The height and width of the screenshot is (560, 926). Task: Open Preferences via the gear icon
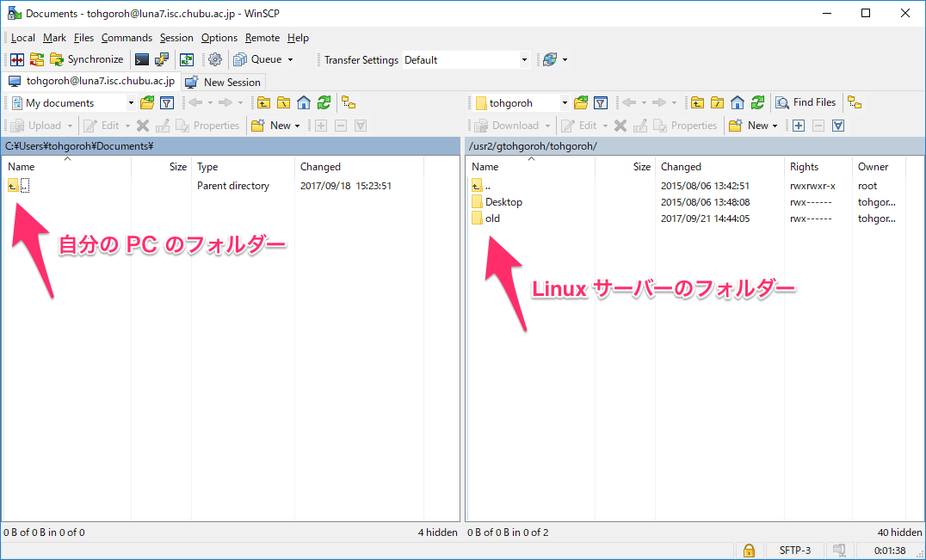[213, 59]
